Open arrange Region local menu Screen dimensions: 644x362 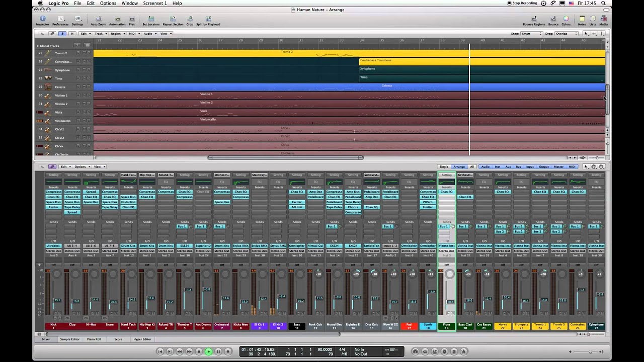pos(117,34)
